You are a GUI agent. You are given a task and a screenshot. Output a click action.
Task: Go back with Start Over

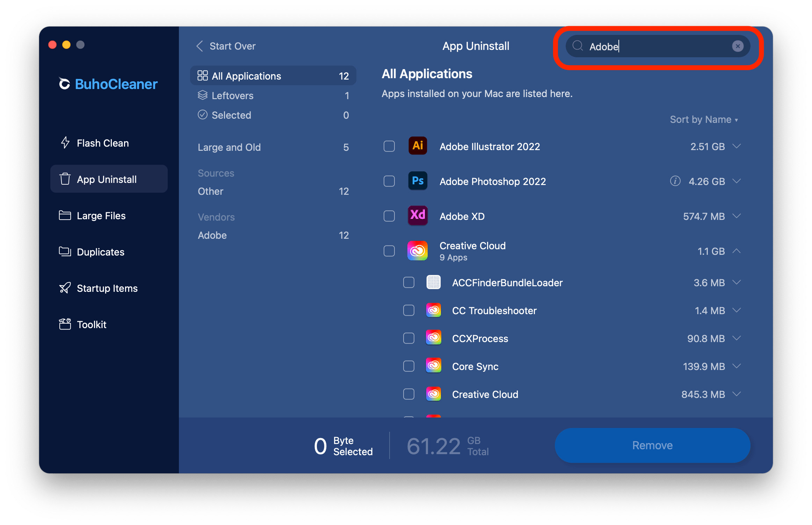point(226,46)
